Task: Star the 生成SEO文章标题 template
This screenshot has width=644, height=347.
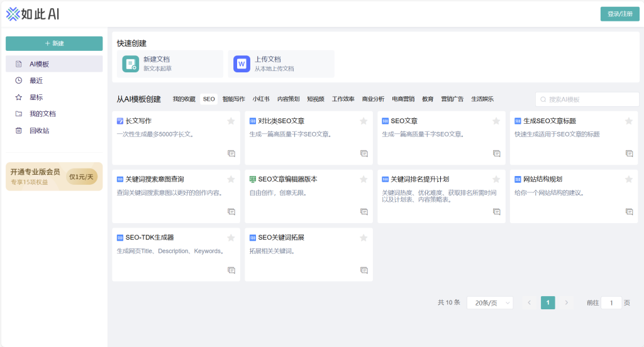Action: click(x=629, y=121)
